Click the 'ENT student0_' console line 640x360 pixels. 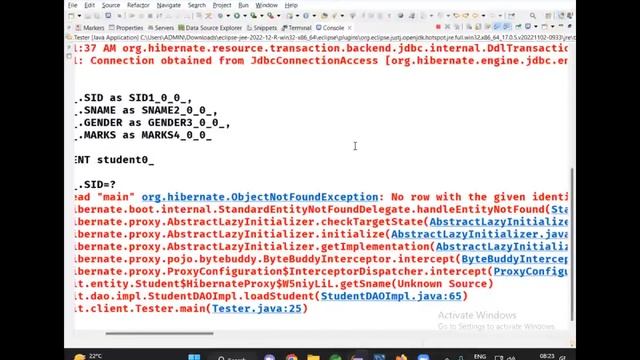(x=115, y=160)
